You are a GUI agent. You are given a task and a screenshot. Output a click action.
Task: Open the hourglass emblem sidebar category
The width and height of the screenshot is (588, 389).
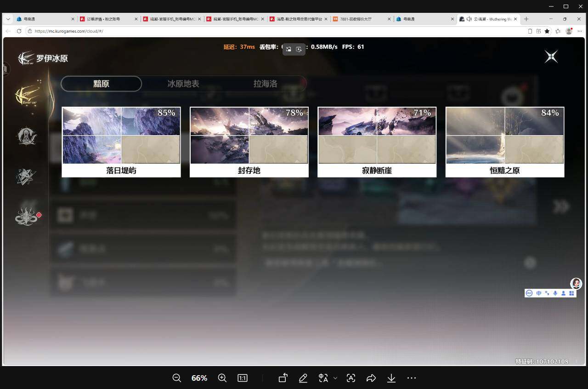(26, 136)
